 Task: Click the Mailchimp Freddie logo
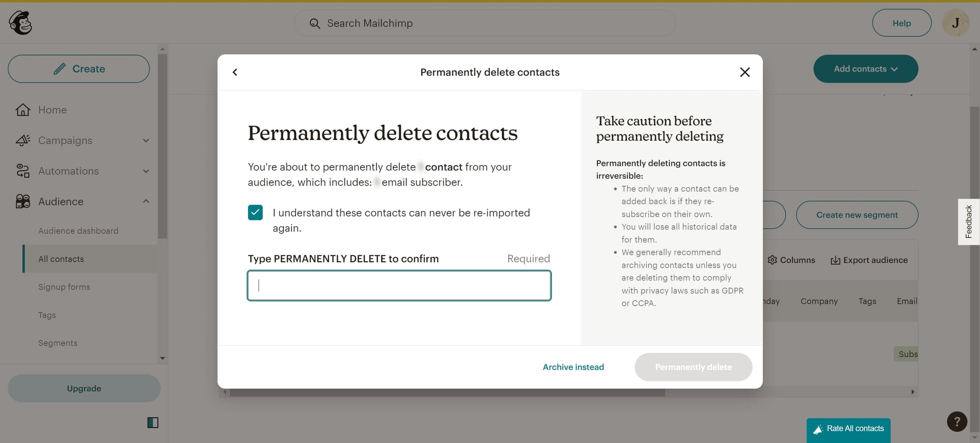click(x=20, y=23)
